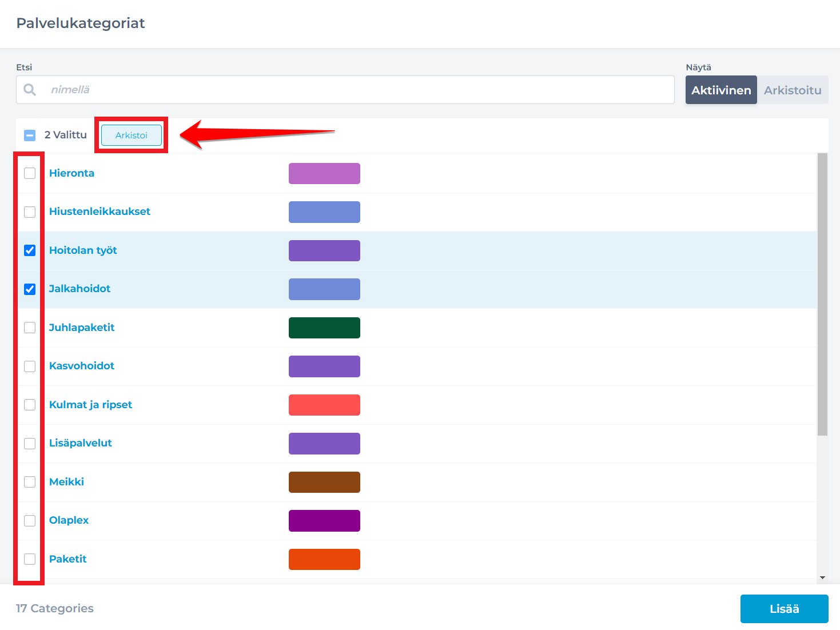Check the Paketit checkbox
Image resolution: width=840 pixels, height=630 pixels.
point(30,559)
